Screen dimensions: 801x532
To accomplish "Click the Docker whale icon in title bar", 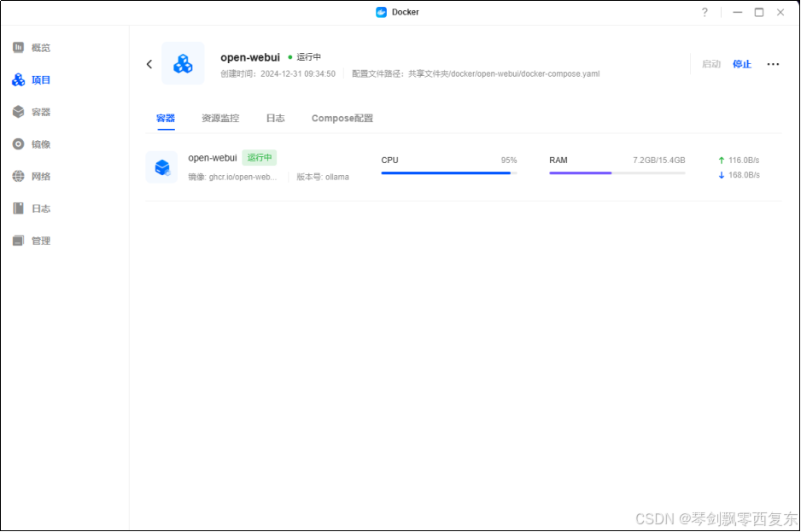I will pyautogui.click(x=381, y=12).
